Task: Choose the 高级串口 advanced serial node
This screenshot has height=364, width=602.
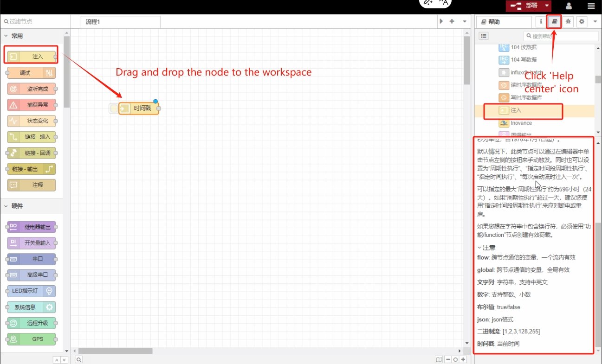Action: tap(32, 275)
